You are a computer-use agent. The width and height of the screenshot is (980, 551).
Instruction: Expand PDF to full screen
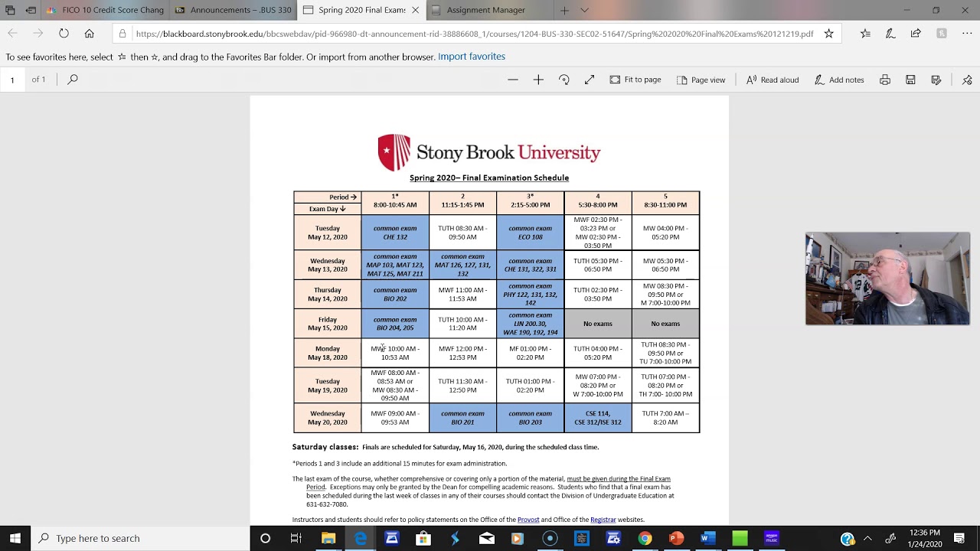pos(590,80)
